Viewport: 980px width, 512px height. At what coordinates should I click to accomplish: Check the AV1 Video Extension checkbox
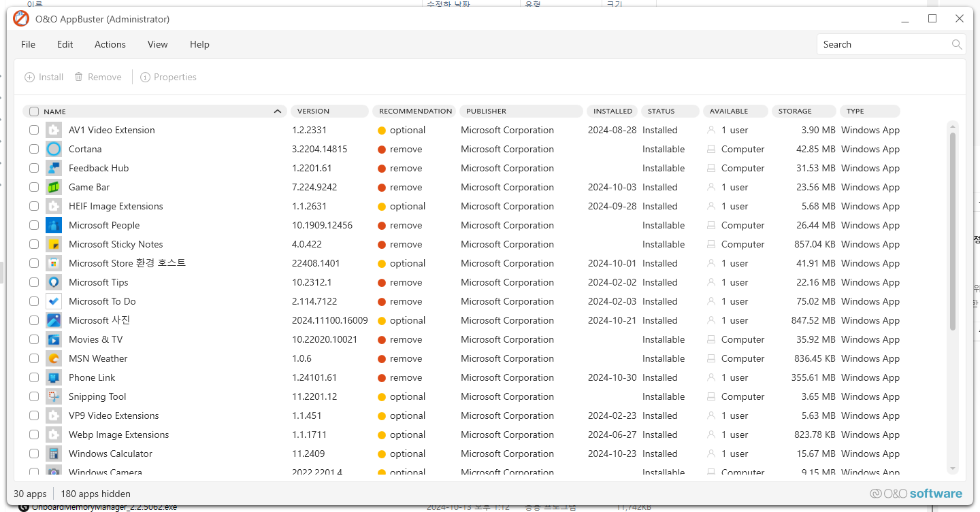pos(34,130)
